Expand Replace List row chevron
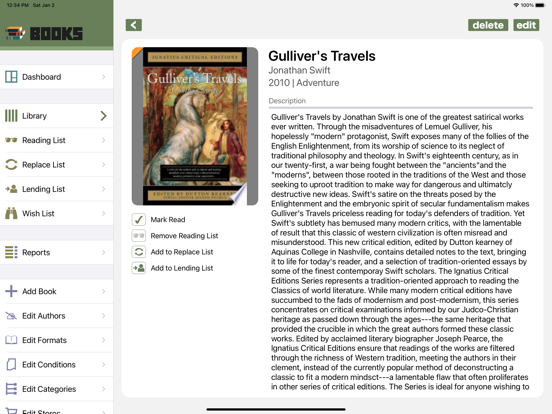 [x=104, y=164]
